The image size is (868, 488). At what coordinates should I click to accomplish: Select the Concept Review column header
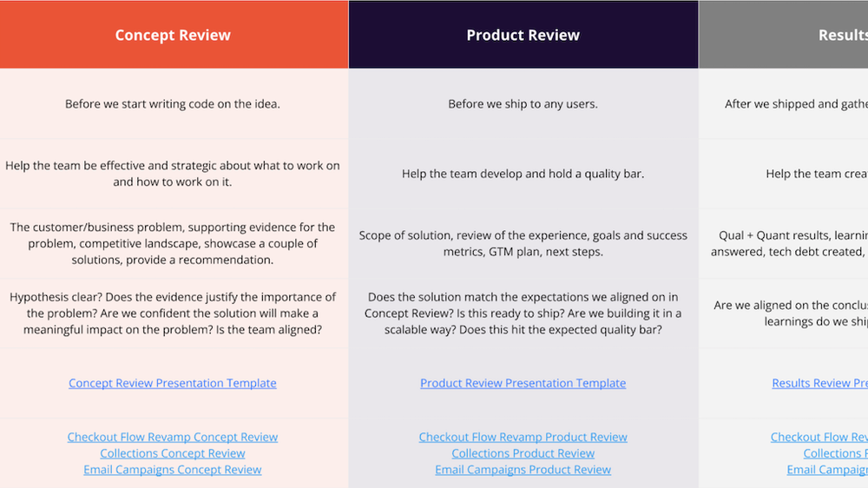(174, 35)
